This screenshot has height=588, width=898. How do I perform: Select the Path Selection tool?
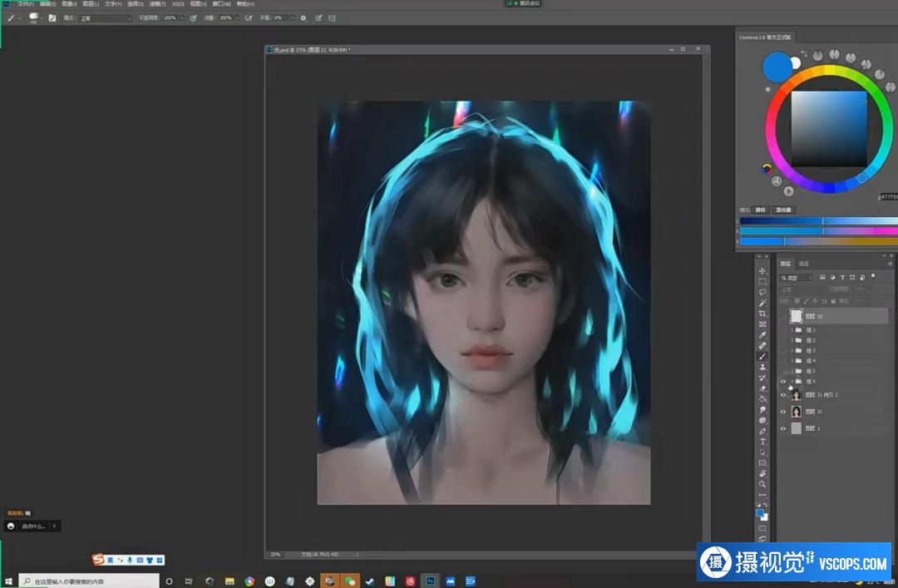coord(762,452)
